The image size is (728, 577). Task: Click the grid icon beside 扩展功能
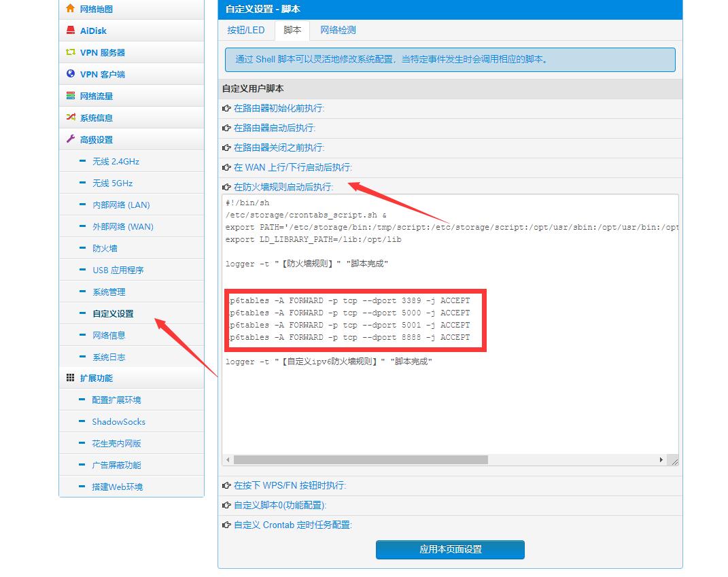click(71, 378)
